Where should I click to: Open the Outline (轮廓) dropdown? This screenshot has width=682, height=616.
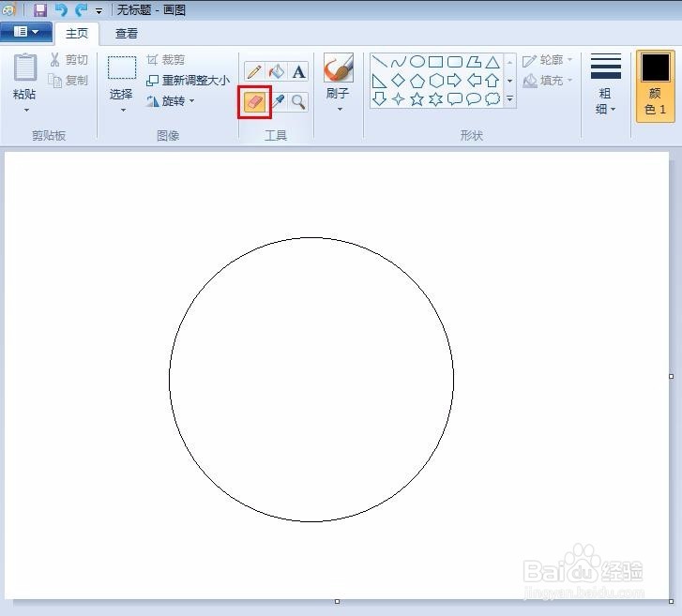click(x=547, y=60)
